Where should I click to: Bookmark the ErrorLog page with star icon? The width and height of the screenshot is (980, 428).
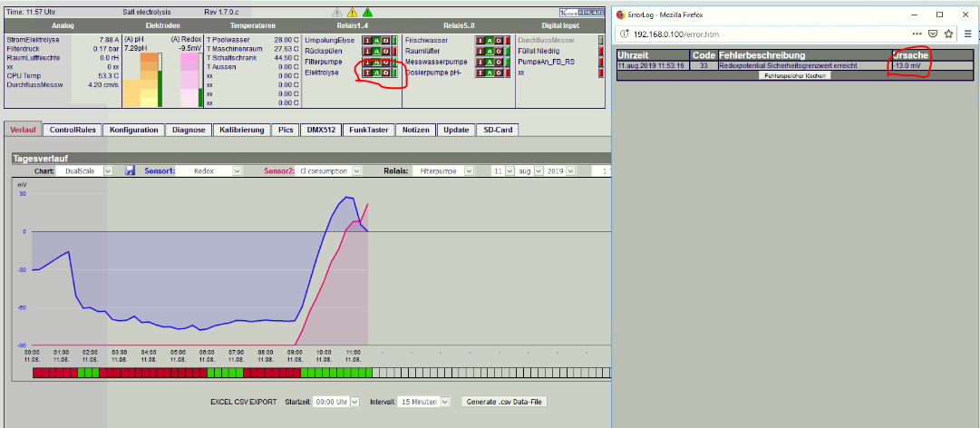[949, 34]
